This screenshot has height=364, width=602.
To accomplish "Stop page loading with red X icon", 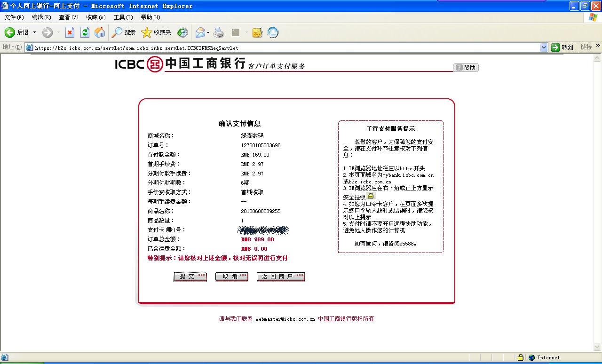I will (70, 32).
